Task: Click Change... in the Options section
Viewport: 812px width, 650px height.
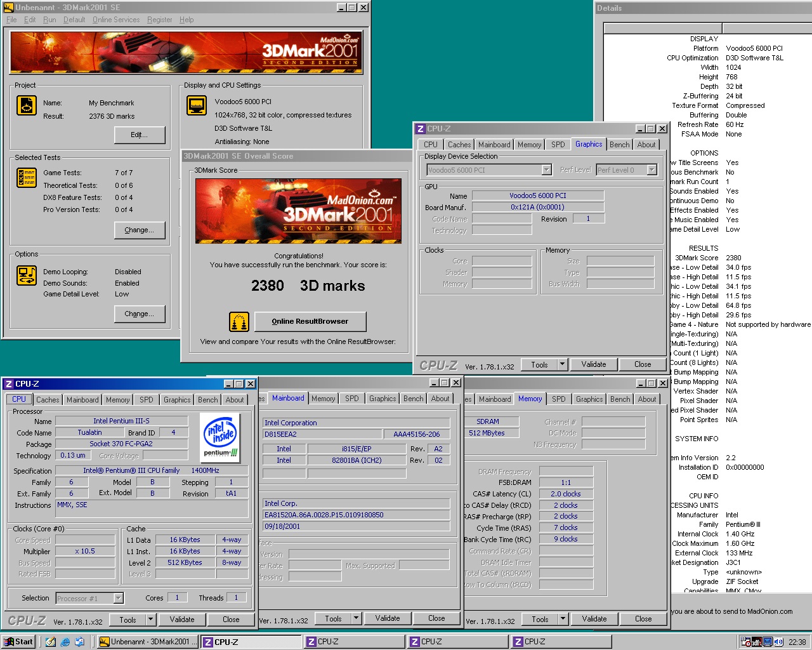Action: 140,314
